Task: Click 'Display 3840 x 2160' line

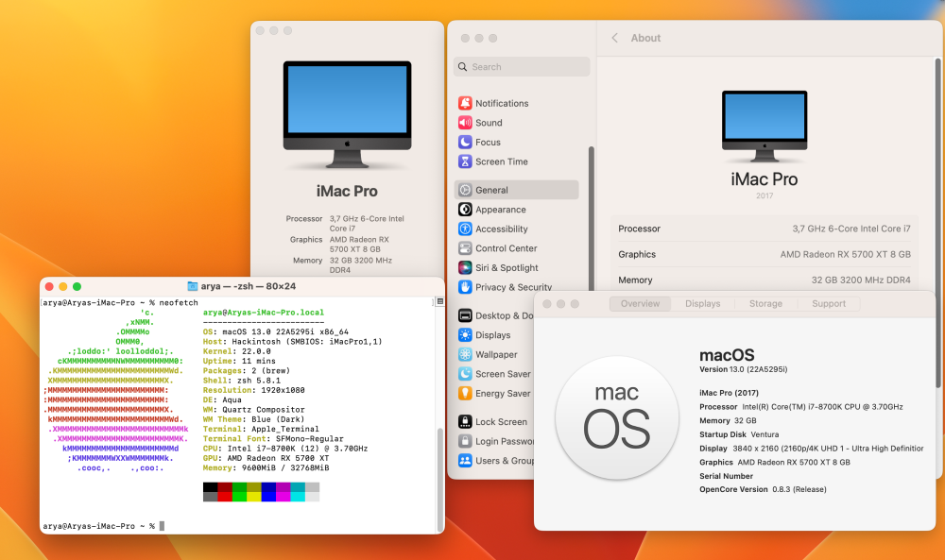Action: [x=811, y=448]
